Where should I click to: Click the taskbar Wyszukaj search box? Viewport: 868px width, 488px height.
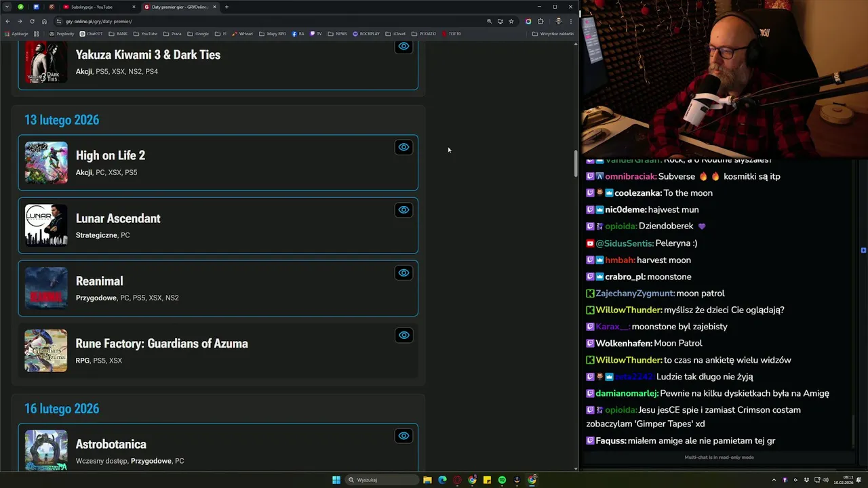(x=381, y=480)
